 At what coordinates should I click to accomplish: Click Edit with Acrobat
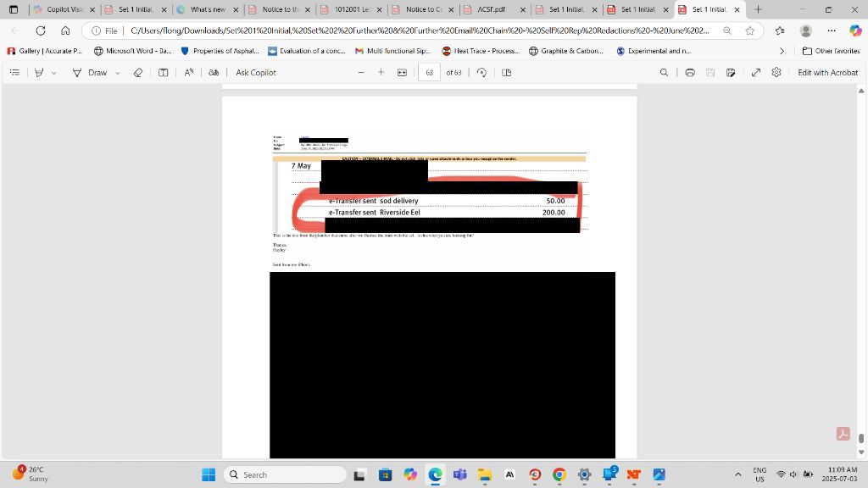coord(827,73)
